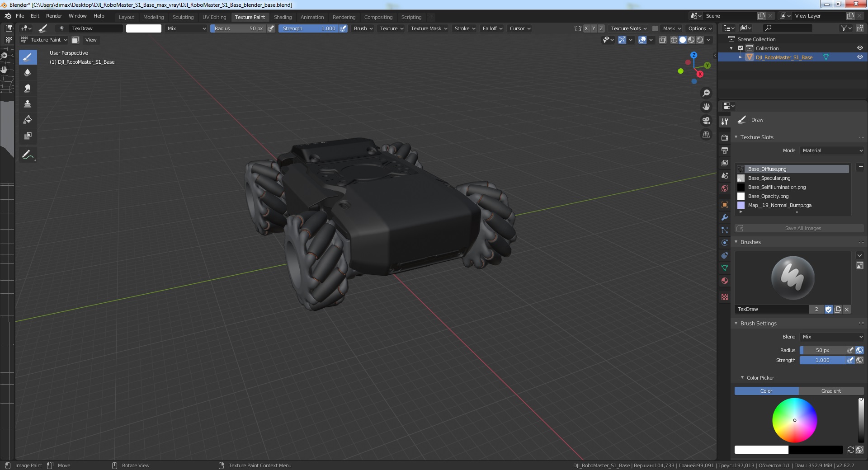
Task: Open the Texture Mask dropdown
Action: point(429,28)
